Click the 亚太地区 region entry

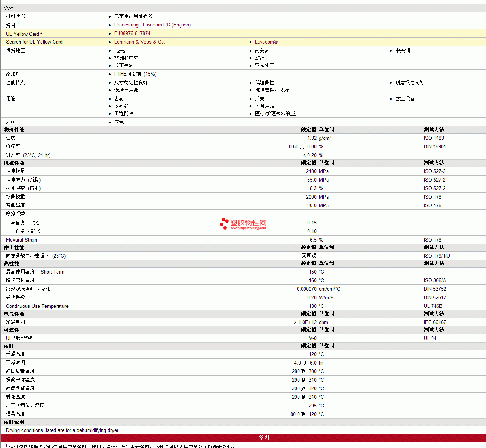(265, 65)
